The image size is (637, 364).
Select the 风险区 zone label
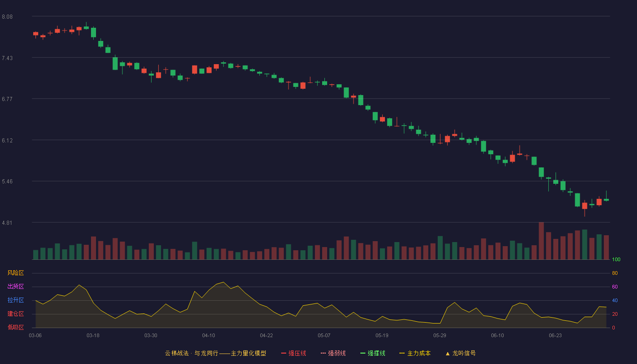16,273
